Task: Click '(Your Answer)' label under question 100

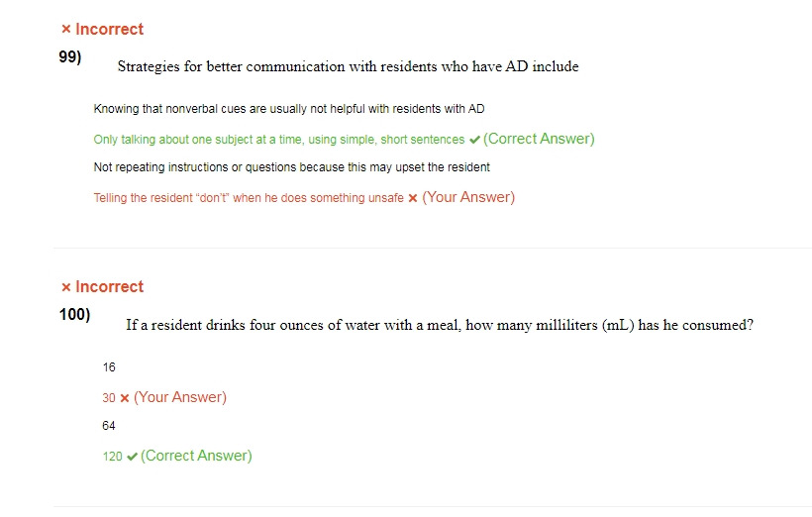Action: click(x=180, y=397)
